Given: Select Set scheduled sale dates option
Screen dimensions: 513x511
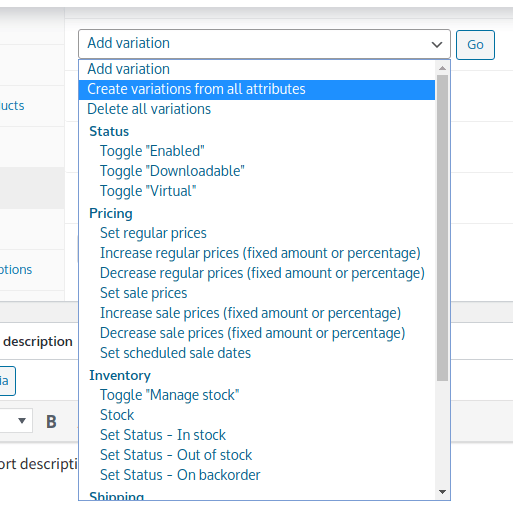Looking at the screenshot, I should pyautogui.click(x=257, y=353).
